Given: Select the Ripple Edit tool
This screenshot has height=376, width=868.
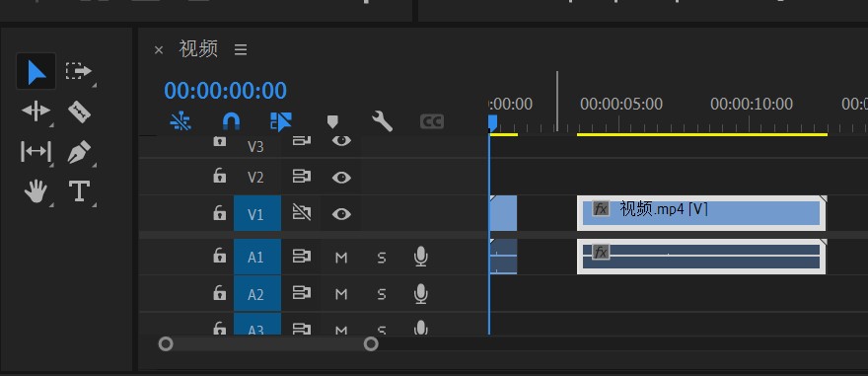Looking at the screenshot, I should pyautogui.click(x=36, y=112).
